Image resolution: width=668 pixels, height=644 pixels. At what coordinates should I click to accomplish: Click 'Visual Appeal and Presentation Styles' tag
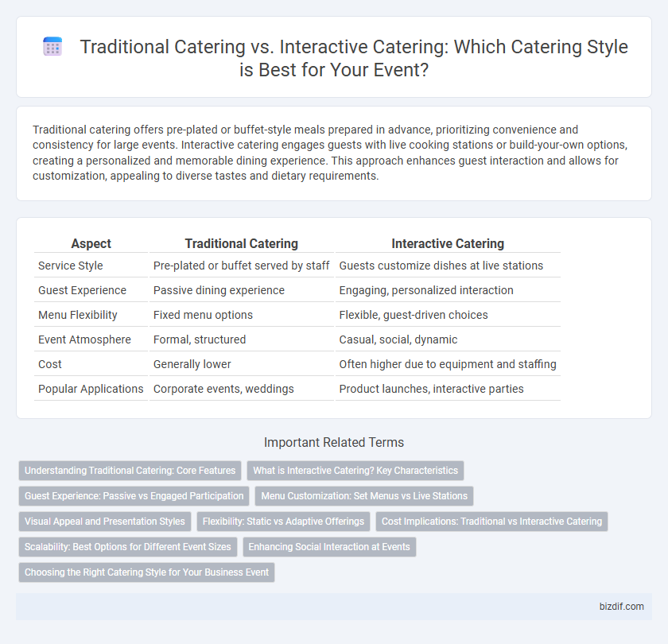pyautogui.click(x=105, y=522)
